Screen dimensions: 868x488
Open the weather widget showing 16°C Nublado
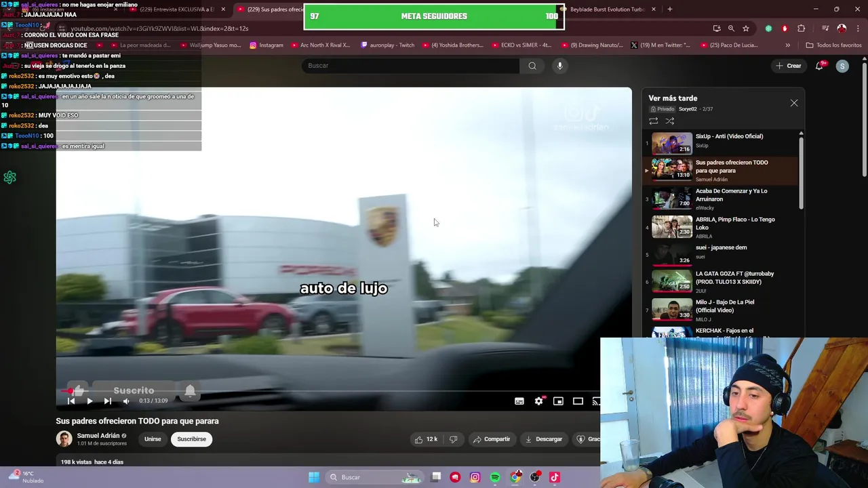click(x=24, y=477)
